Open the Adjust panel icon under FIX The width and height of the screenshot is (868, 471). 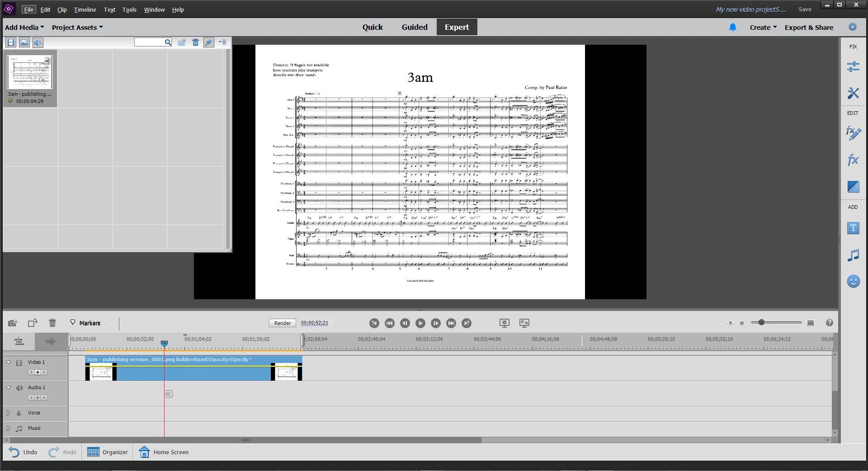pyautogui.click(x=853, y=67)
